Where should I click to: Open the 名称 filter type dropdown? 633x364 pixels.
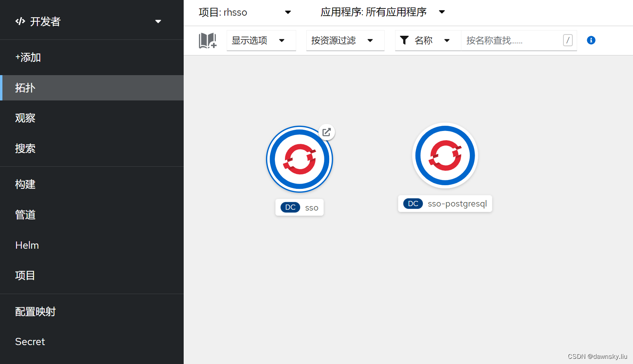[428, 41]
